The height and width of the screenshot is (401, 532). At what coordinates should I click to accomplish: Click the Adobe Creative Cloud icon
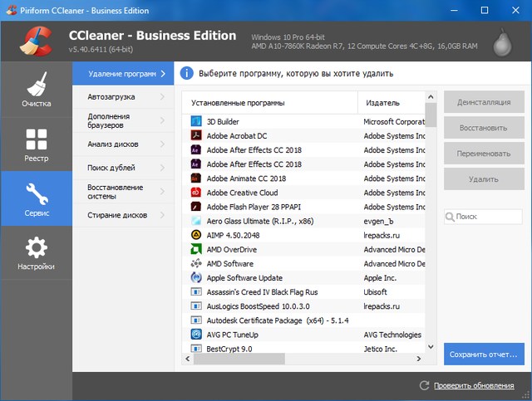[x=196, y=193]
